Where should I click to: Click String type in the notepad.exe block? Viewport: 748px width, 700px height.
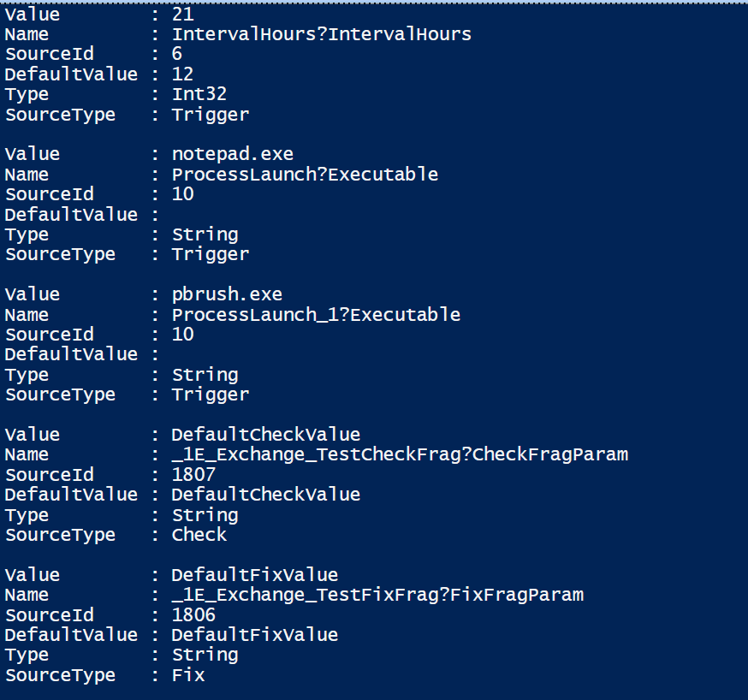205,234
